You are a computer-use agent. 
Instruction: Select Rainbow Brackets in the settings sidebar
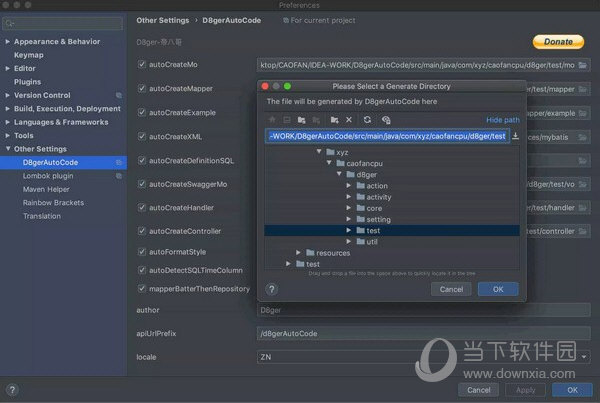pos(53,202)
